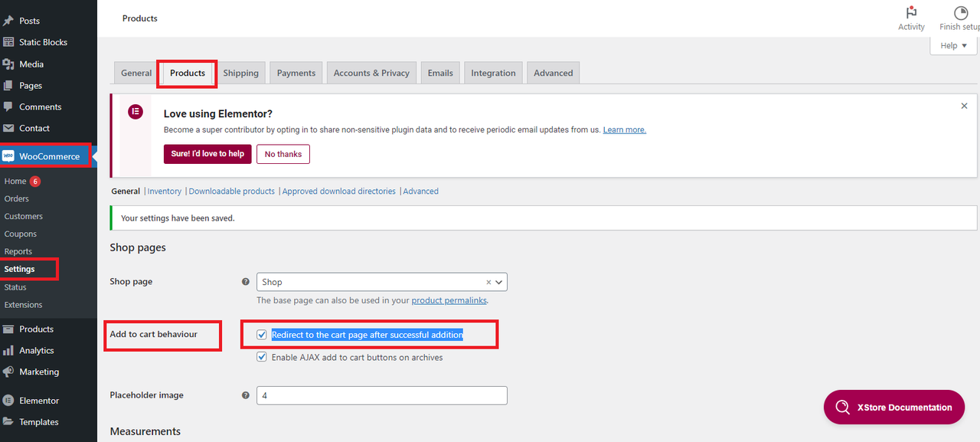Select the Products settings tab

[x=188, y=73]
